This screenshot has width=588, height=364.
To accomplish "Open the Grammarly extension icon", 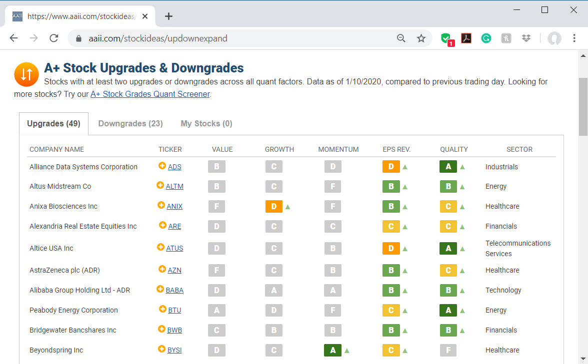I will point(486,38).
